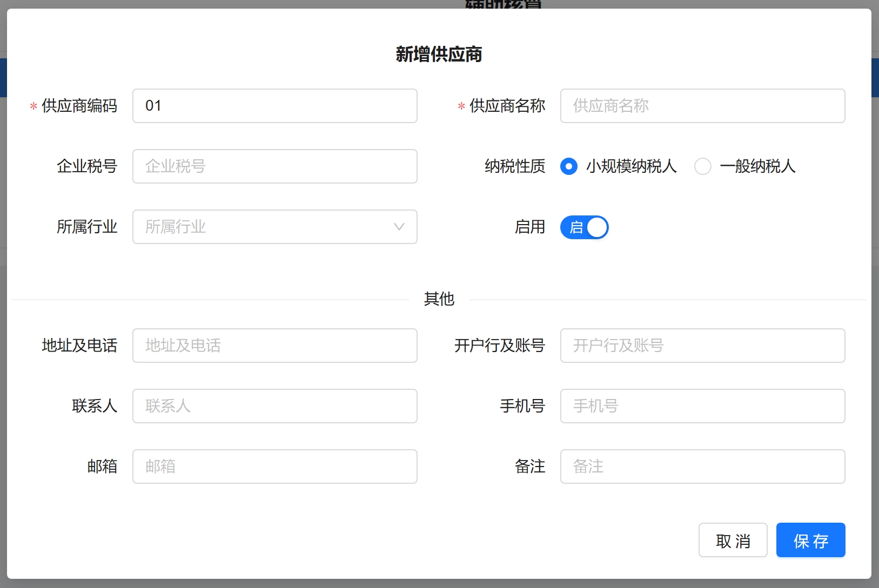This screenshot has width=879, height=588.
Task: Click the 纳税性质 field label
Action: pyautogui.click(x=515, y=166)
